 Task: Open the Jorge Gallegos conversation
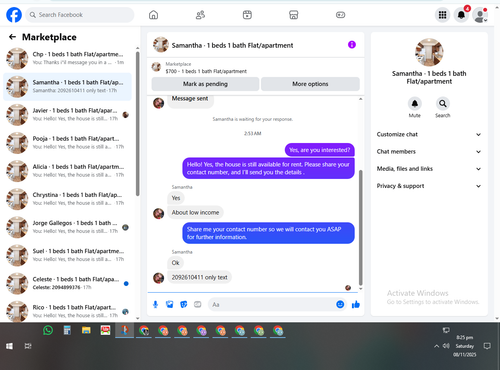point(67,227)
